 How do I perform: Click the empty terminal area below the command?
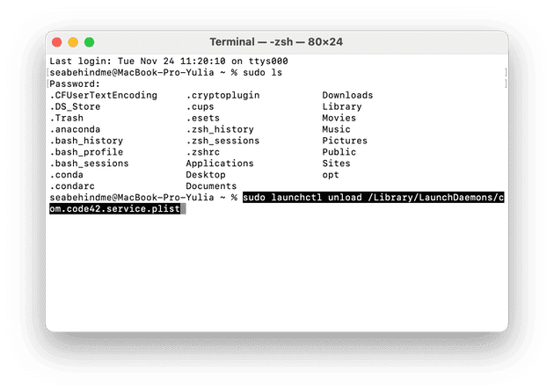[277, 272]
